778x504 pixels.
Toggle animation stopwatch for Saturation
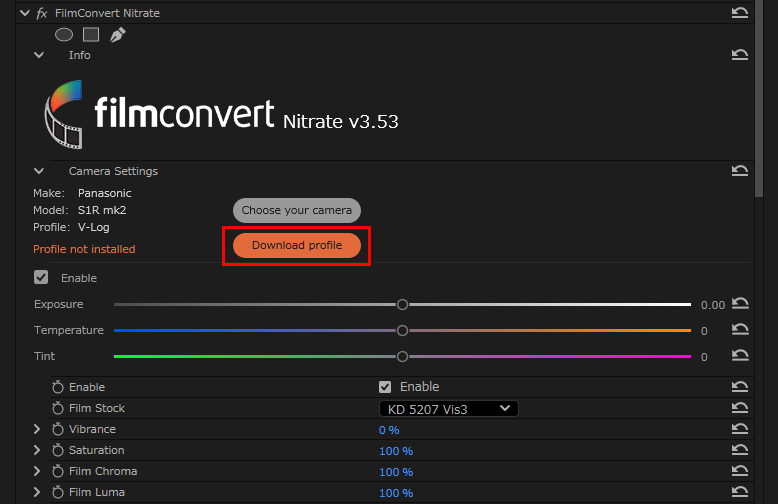pos(58,450)
